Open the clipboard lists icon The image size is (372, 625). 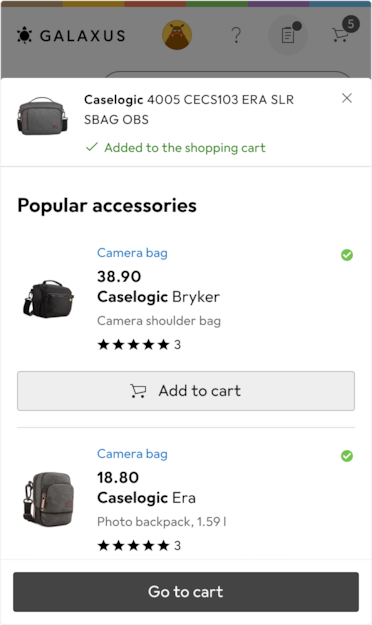click(288, 35)
